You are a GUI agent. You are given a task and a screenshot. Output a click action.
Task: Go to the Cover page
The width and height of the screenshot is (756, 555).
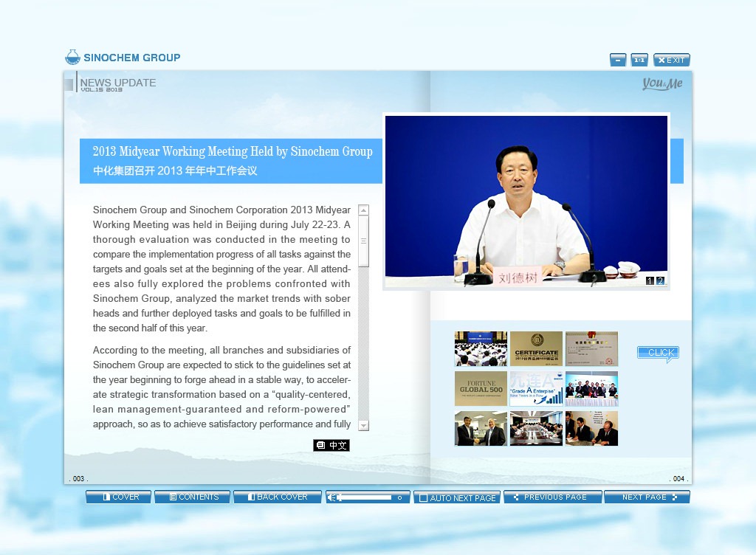tap(119, 497)
